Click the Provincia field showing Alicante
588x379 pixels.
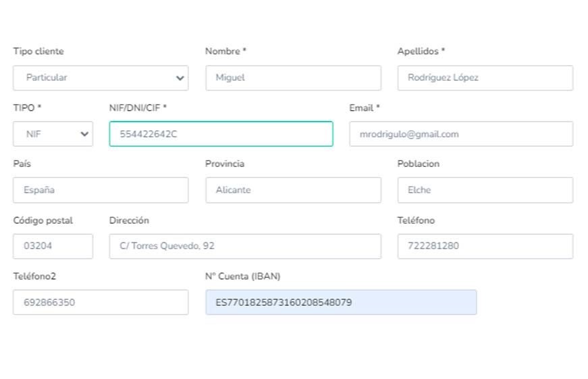click(293, 190)
